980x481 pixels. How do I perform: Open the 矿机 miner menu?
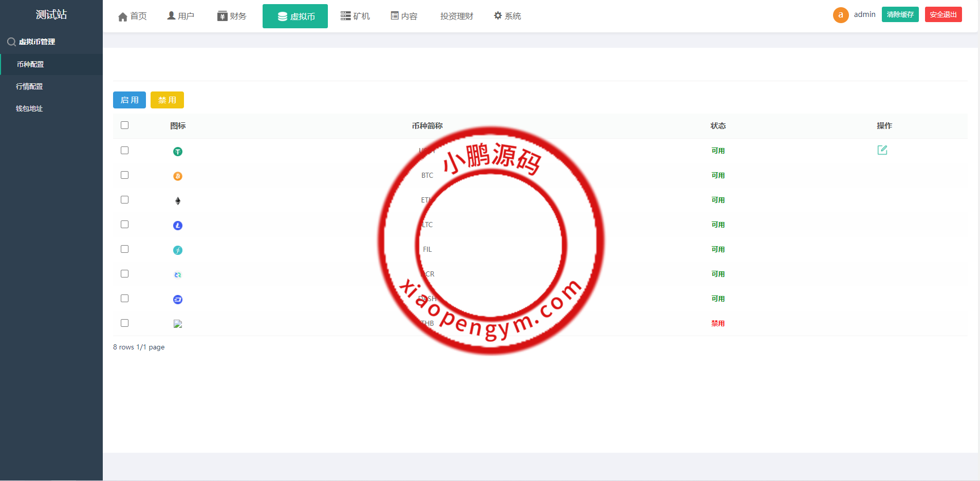click(355, 16)
